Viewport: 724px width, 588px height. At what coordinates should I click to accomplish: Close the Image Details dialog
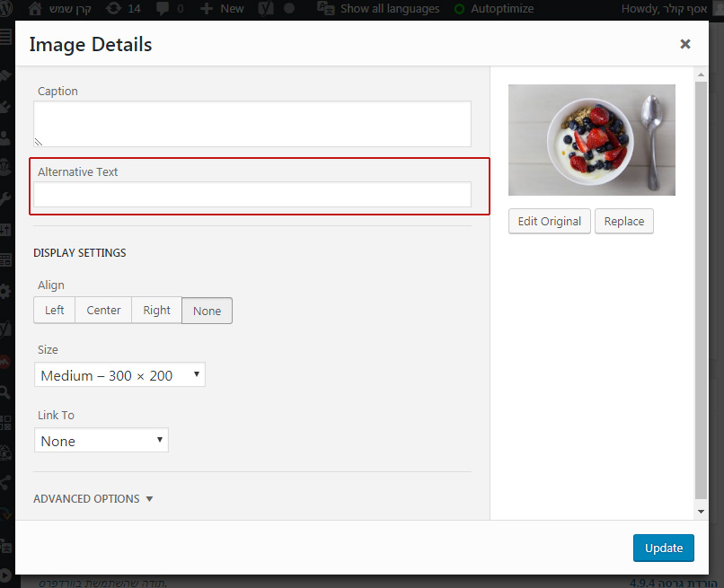685,44
